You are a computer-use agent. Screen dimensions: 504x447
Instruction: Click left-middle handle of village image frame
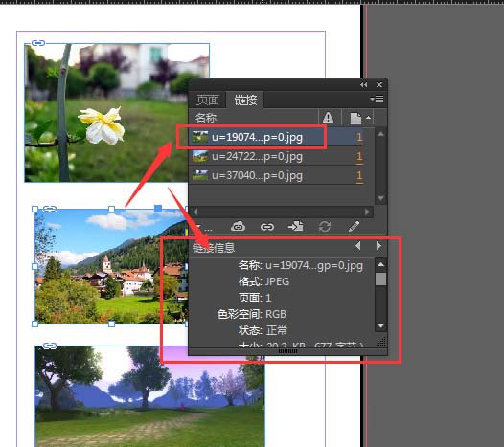(34, 266)
